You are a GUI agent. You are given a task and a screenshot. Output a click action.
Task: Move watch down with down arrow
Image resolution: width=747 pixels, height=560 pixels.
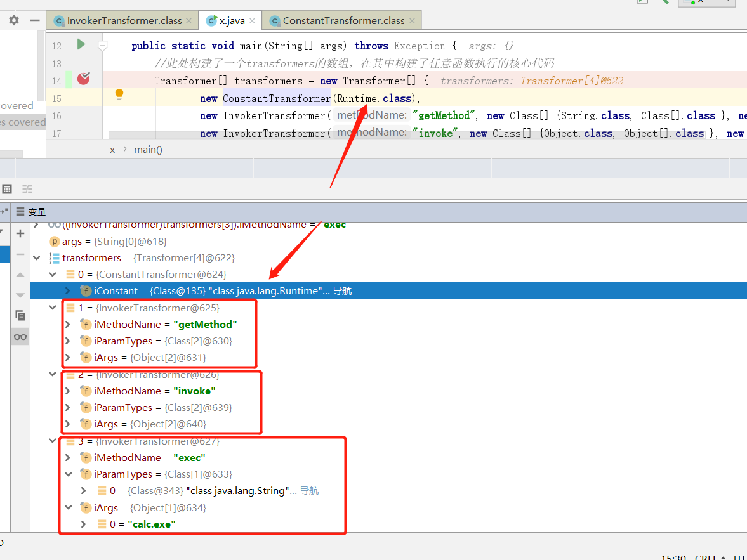(x=20, y=296)
